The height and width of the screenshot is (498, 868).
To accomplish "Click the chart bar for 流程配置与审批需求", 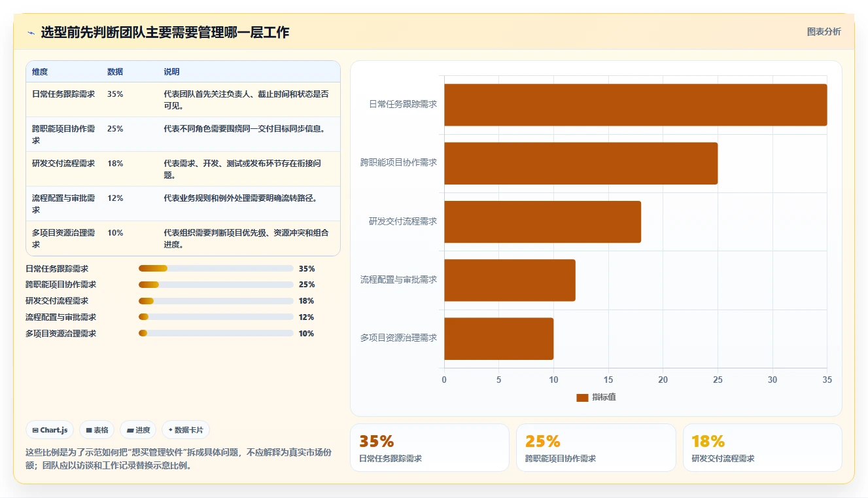I will 510,280.
